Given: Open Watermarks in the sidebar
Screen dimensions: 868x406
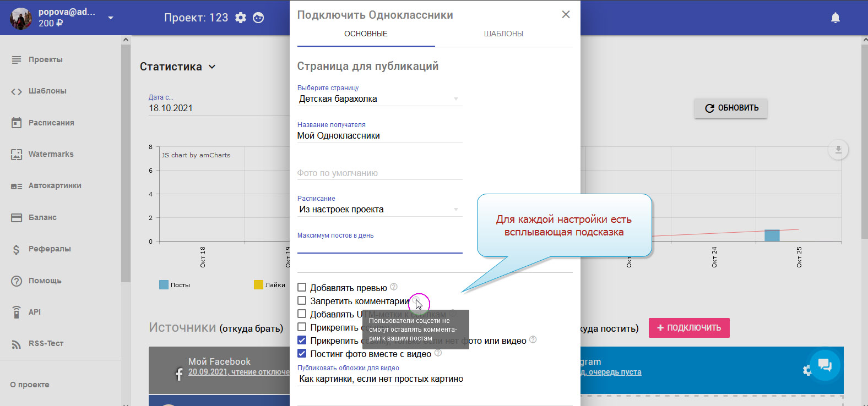Looking at the screenshot, I should (51, 154).
